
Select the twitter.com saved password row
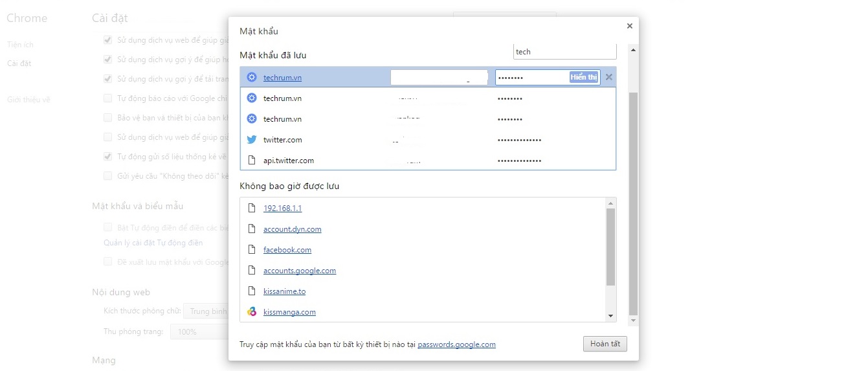(428, 140)
